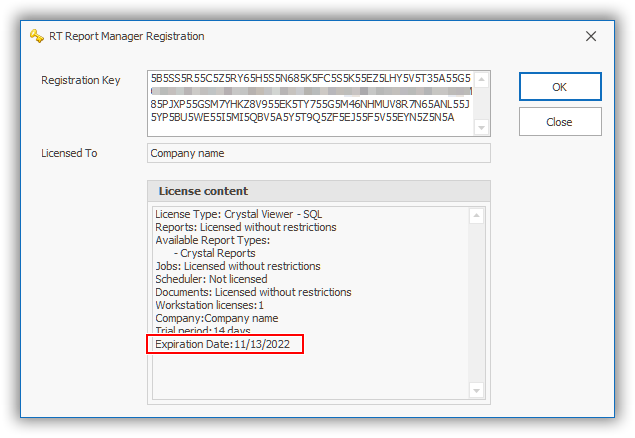The image size is (635, 438).
Task: Click the Close button
Action: pos(559,122)
